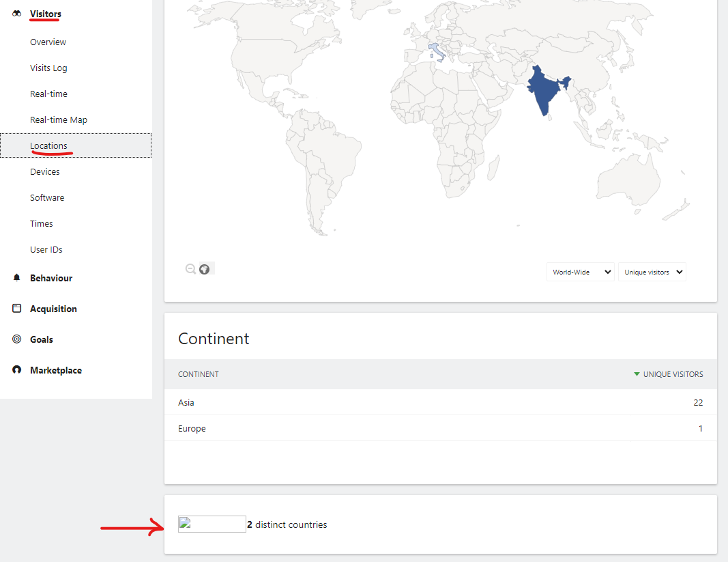Click the Asia visitors value 22
This screenshot has width=728, height=562.
(x=698, y=403)
